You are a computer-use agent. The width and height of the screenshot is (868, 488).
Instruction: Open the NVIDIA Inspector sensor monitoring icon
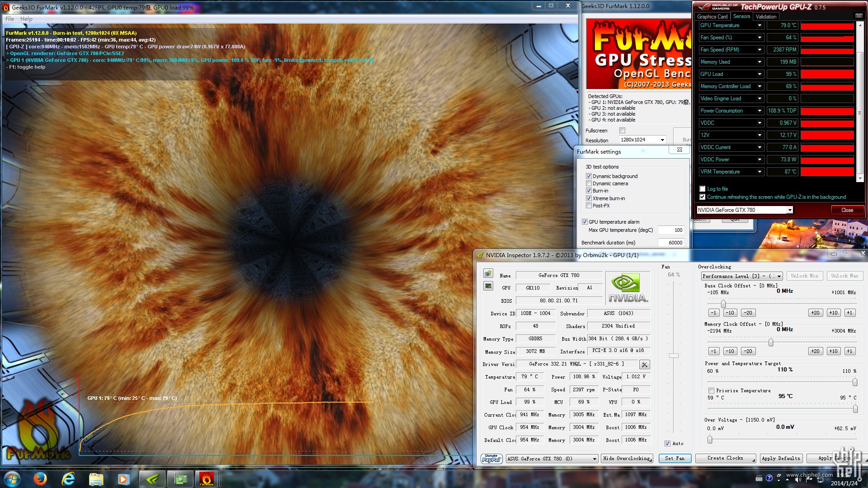click(x=488, y=286)
